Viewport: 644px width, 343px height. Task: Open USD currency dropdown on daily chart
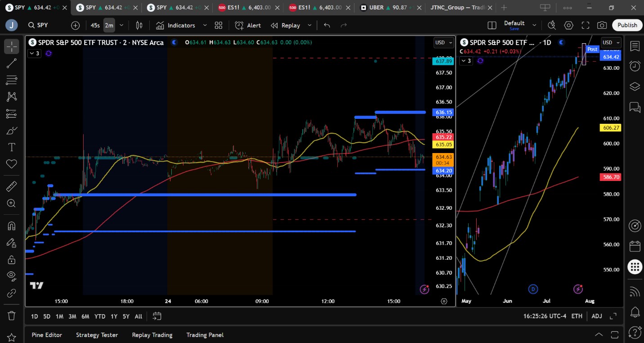(x=611, y=43)
